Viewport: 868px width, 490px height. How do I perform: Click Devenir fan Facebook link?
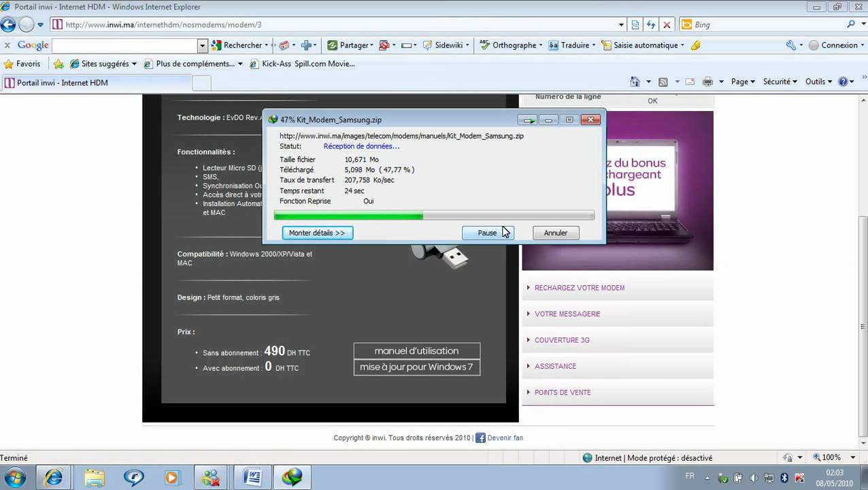coord(505,438)
